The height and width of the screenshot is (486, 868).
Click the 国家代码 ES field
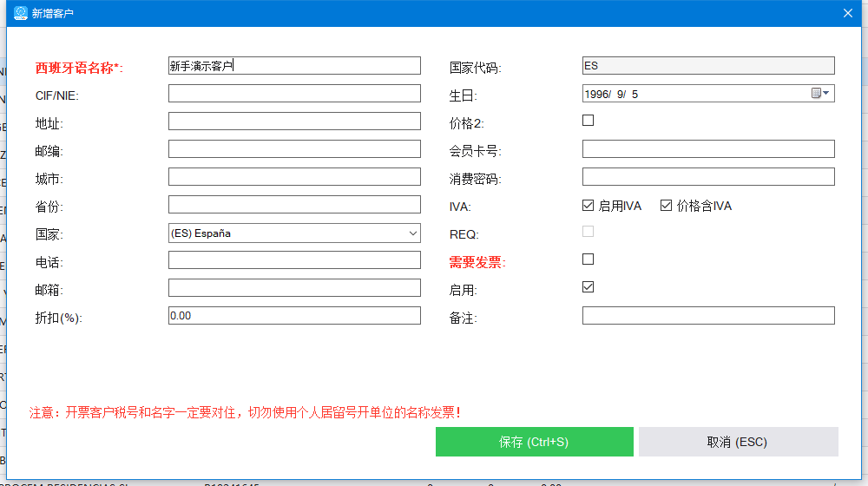coord(708,65)
